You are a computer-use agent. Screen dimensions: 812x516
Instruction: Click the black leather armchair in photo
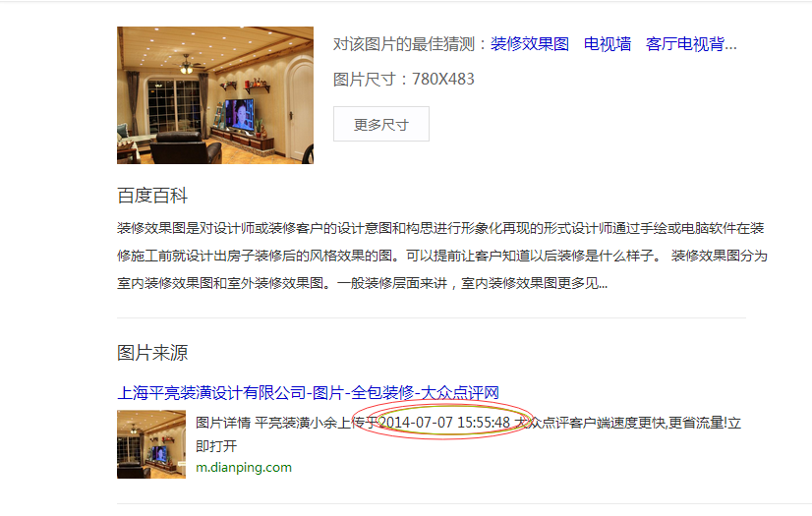185,147
